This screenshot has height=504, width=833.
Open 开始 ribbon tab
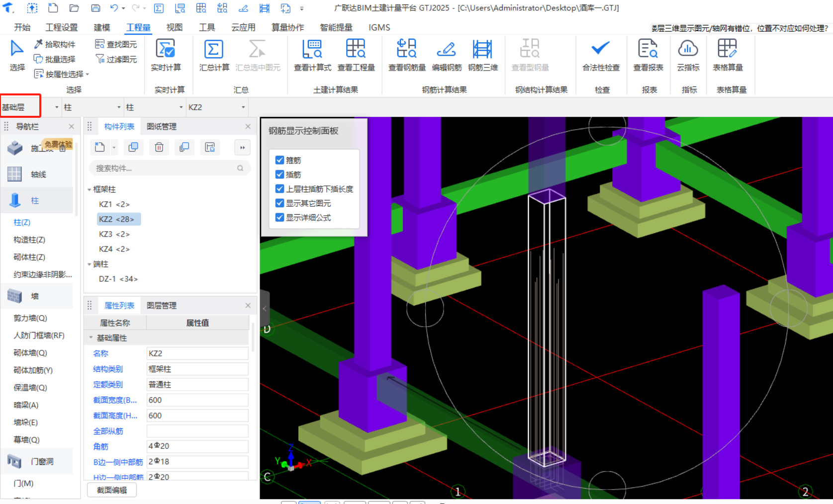22,27
